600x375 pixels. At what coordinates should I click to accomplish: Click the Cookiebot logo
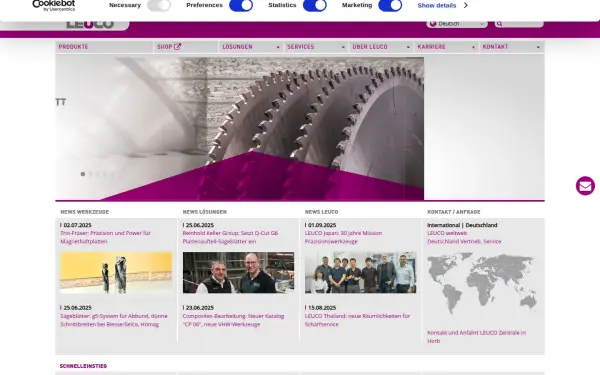(x=54, y=5)
